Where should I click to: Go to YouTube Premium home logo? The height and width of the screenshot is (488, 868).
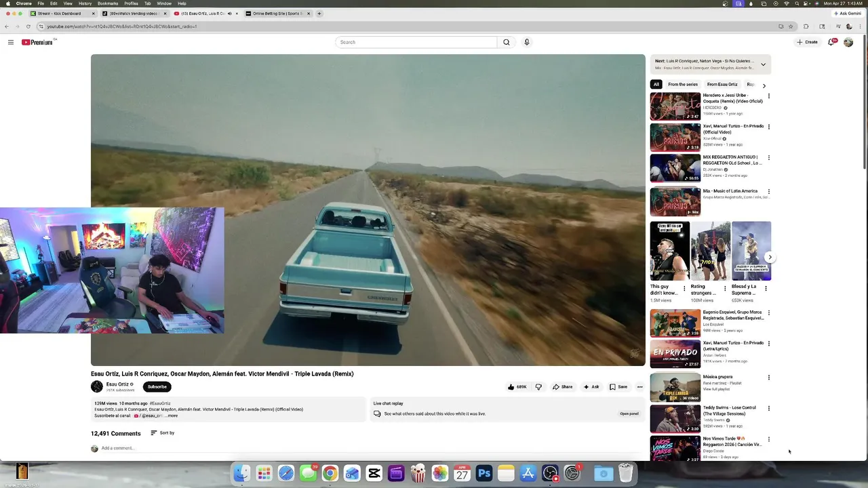coord(38,42)
